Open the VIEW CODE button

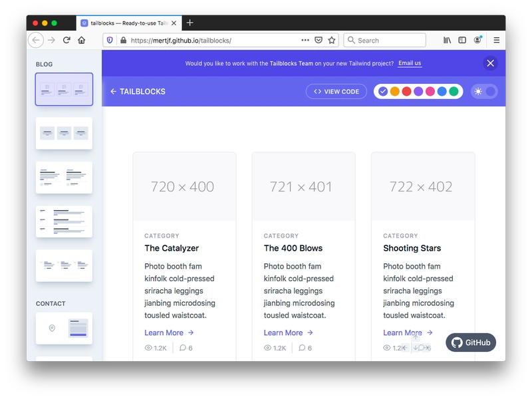pyautogui.click(x=336, y=92)
